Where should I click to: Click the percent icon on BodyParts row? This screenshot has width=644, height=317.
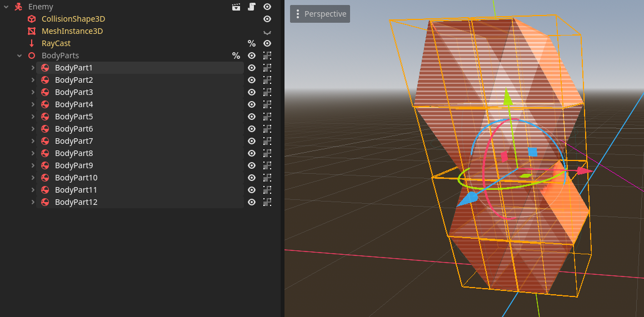tap(236, 56)
